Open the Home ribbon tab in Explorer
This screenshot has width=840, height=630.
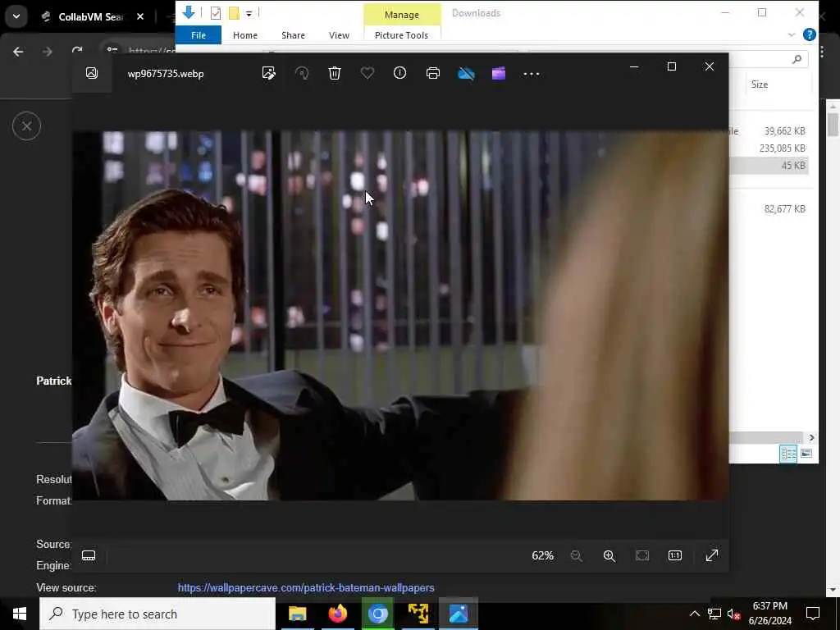coord(244,34)
